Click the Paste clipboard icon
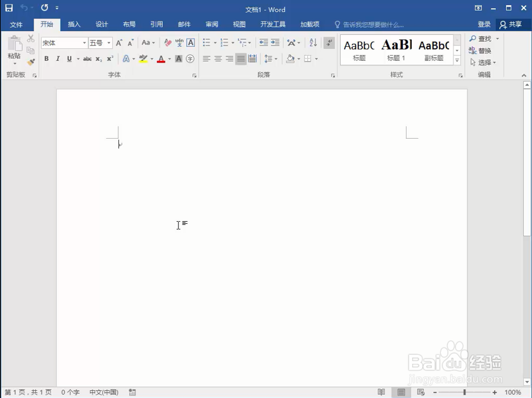Screen dimensions: 532x398 (x=14, y=44)
